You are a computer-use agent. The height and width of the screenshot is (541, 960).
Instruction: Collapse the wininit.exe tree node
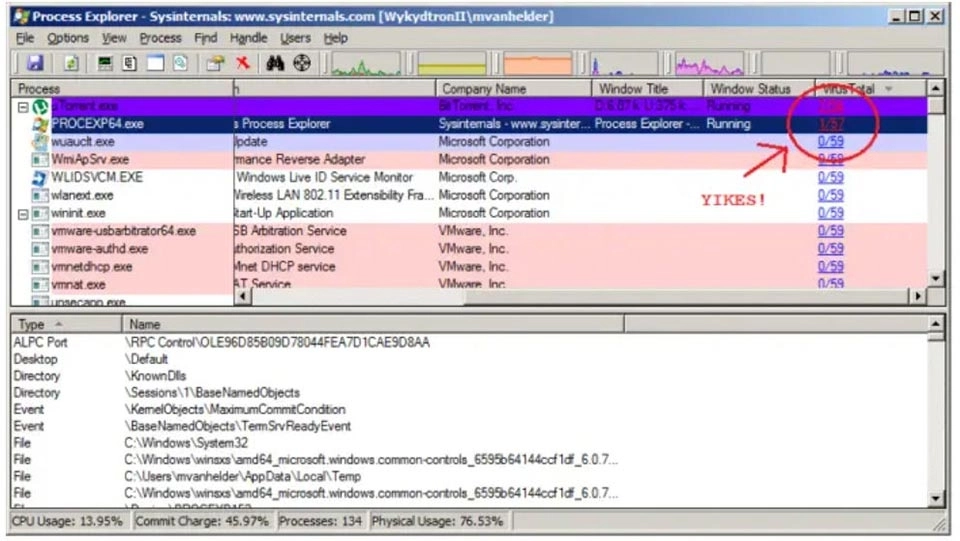[23, 214]
